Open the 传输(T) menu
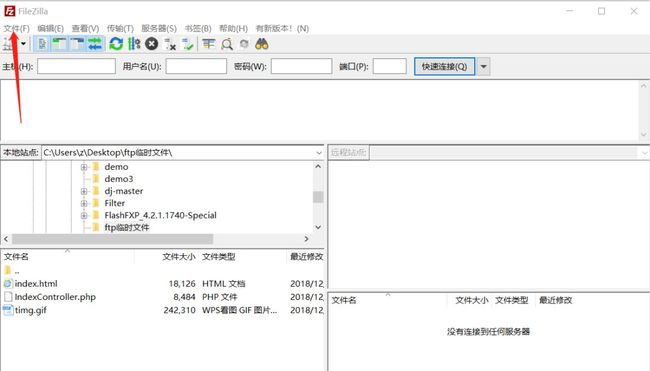Image resolution: width=650 pixels, height=371 pixels. pyautogui.click(x=120, y=28)
